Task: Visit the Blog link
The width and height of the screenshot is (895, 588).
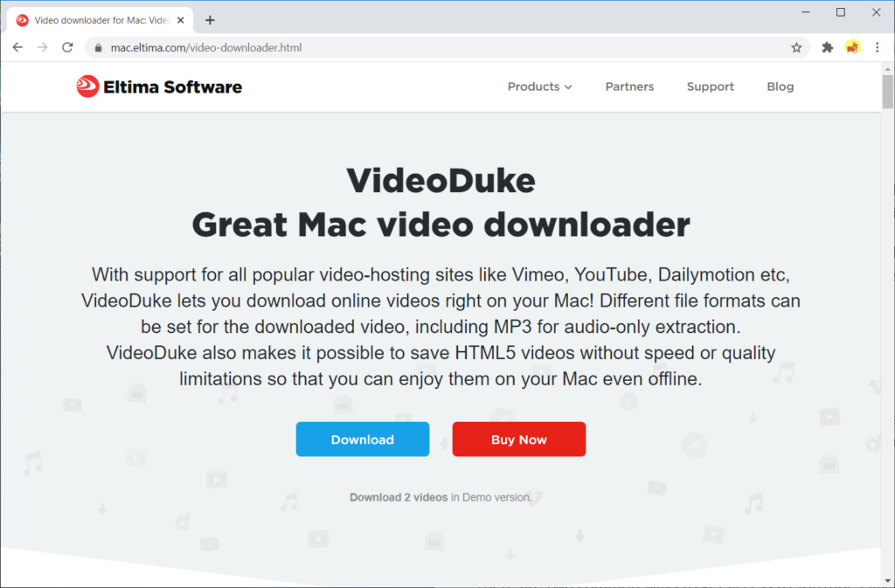Action: click(x=781, y=86)
